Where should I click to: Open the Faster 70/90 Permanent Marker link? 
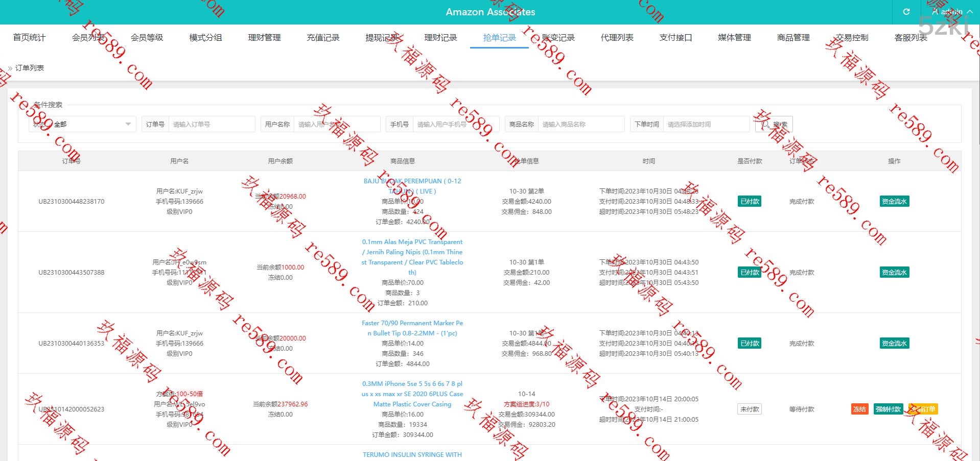pyautogui.click(x=412, y=328)
